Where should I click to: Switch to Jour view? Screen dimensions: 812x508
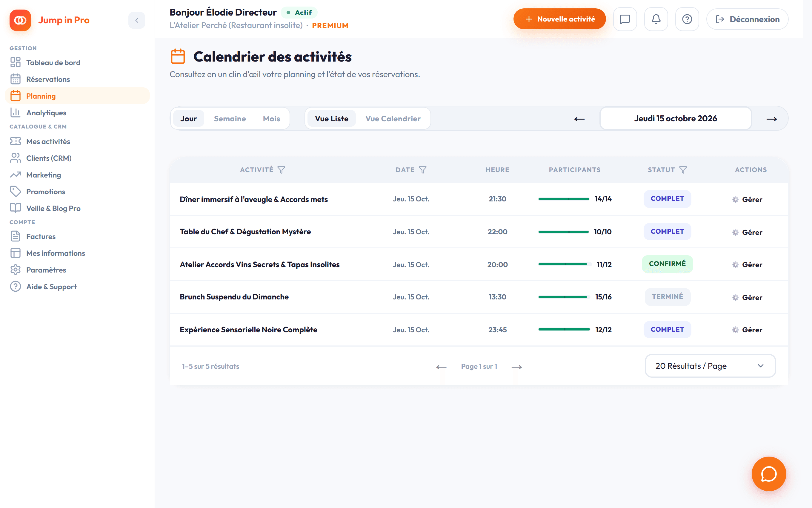[x=189, y=119]
